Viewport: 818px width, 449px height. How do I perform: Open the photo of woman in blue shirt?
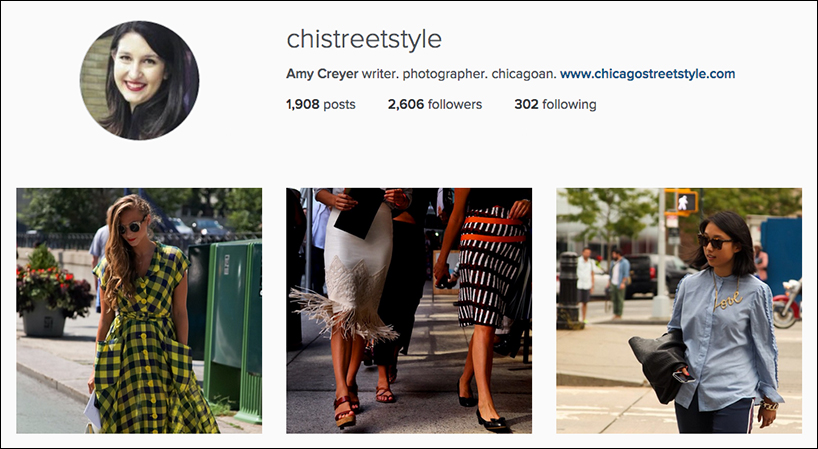(x=679, y=311)
